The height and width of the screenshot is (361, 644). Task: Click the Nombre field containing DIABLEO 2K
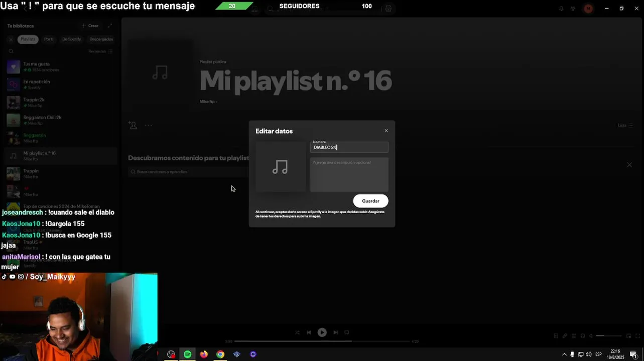tap(349, 147)
